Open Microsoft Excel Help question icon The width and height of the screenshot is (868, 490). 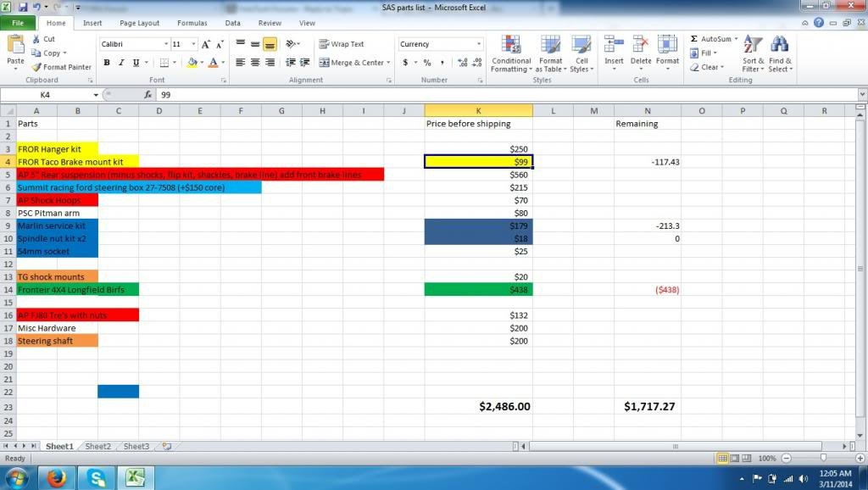pyautogui.click(x=819, y=23)
